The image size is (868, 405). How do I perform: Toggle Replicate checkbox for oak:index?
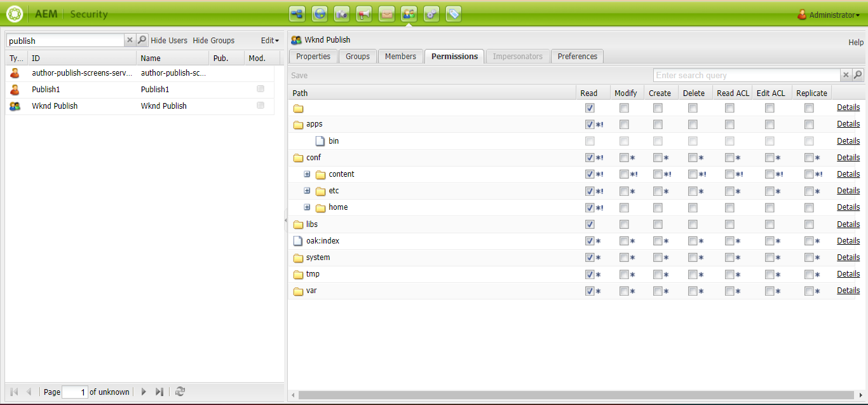pos(809,241)
